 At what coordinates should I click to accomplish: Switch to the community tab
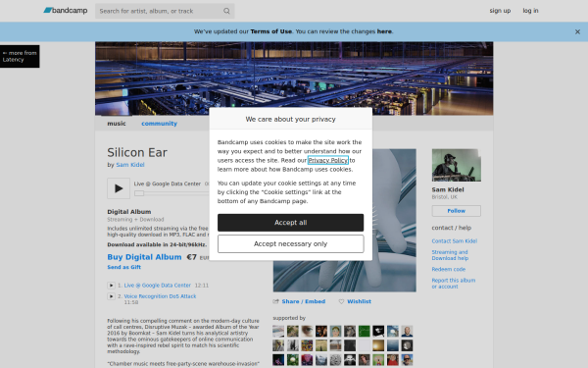[x=159, y=124]
